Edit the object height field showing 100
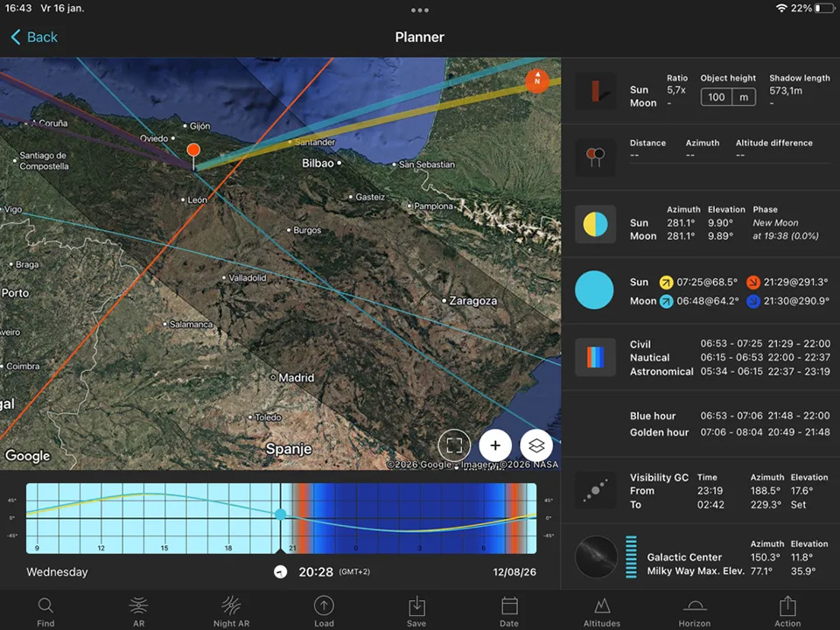This screenshot has height=630, width=840. (717, 97)
